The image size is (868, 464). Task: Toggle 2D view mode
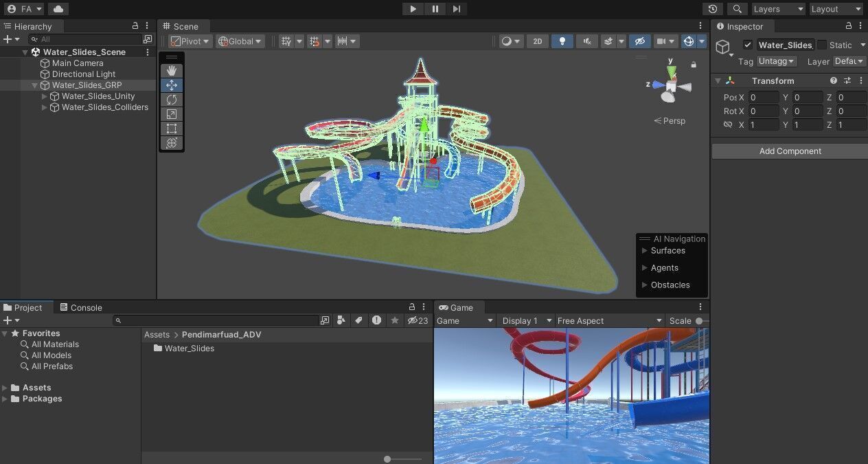[x=538, y=41]
